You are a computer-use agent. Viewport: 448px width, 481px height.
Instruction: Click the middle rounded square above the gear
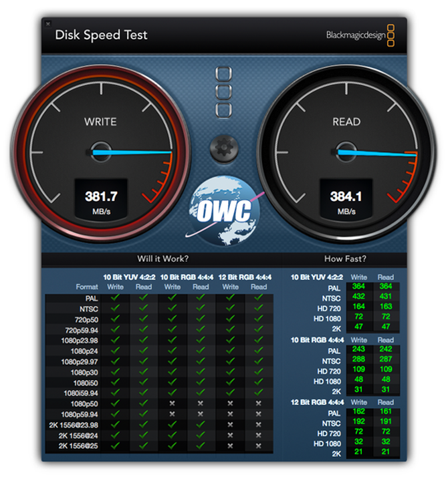[x=224, y=91]
